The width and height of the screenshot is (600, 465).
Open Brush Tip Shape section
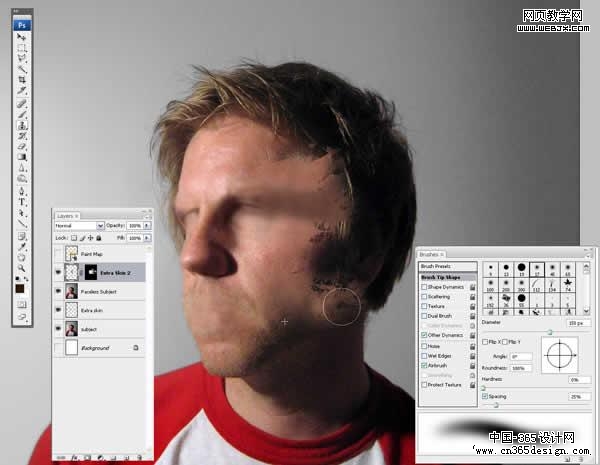click(x=448, y=277)
